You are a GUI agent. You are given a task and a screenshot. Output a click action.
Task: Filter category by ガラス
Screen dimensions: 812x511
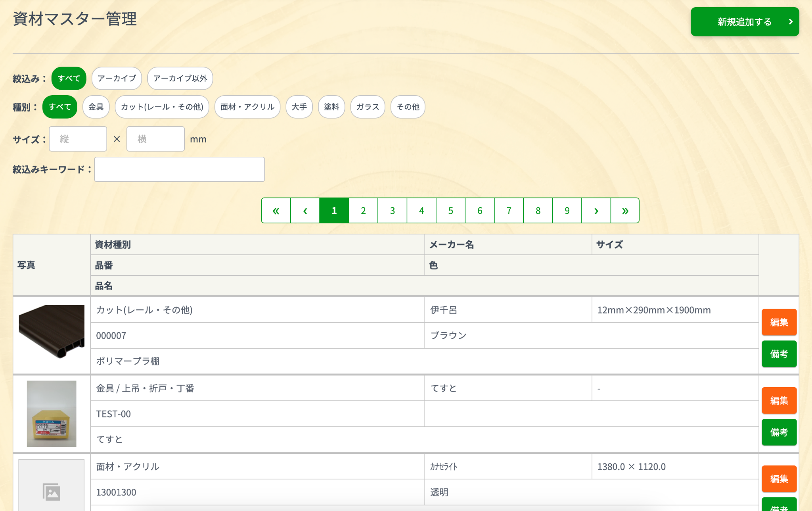[368, 107]
